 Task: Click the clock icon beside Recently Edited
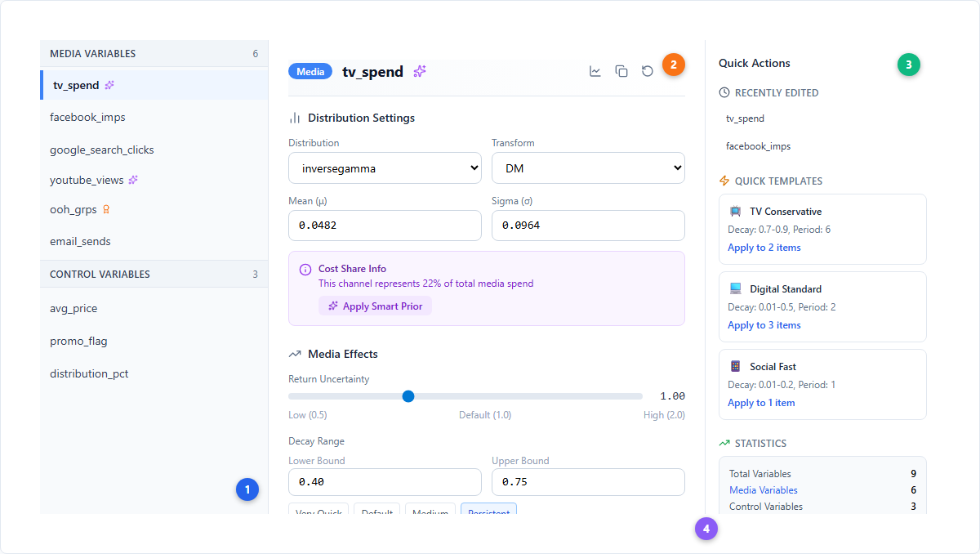click(x=724, y=93)
